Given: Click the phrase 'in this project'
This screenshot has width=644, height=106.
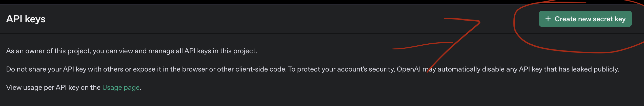Looking at the screenshot, I should pyautogui.click(x=235, y=51).
